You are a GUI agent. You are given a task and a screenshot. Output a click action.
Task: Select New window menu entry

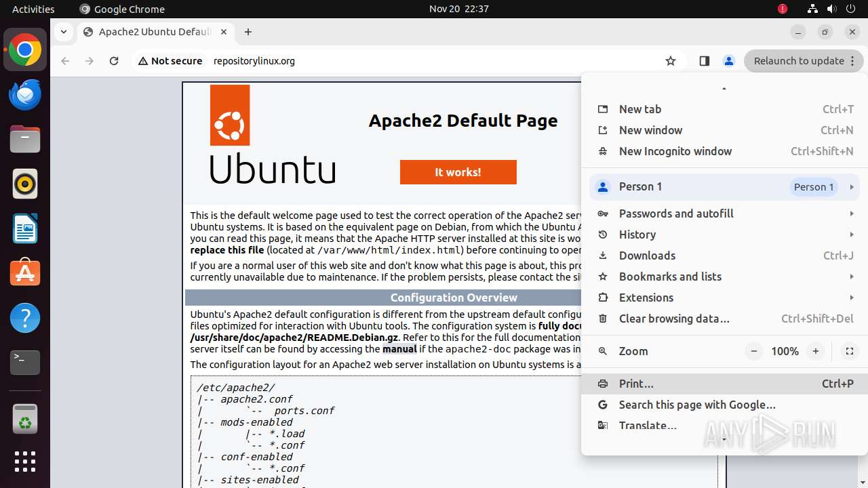pos(725,130)
